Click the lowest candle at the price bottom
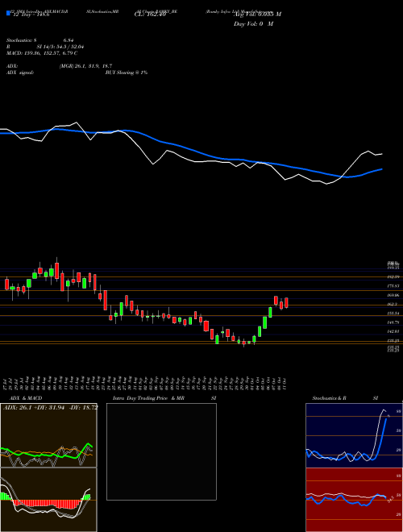Screen dimensions: 403x532 pyautogui.click(x=243, y=343)
